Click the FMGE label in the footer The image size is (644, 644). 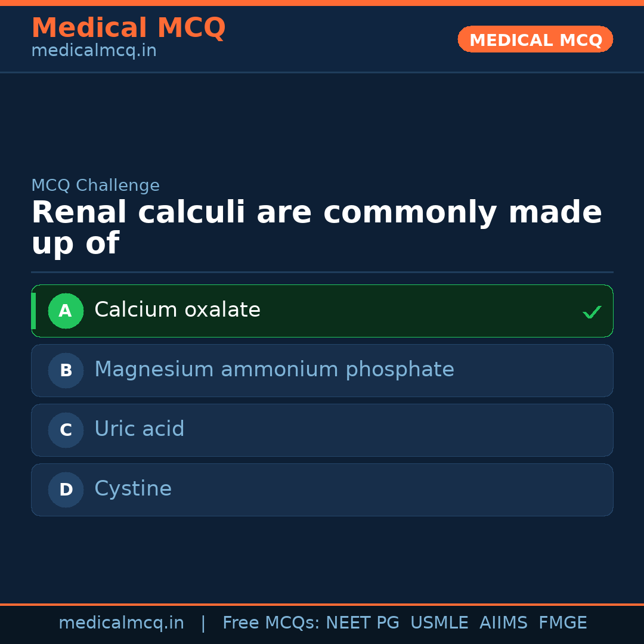pos(562,622)
